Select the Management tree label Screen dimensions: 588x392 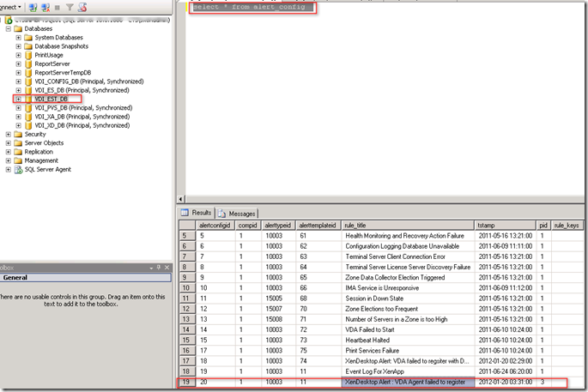click(x=41, y=160)
